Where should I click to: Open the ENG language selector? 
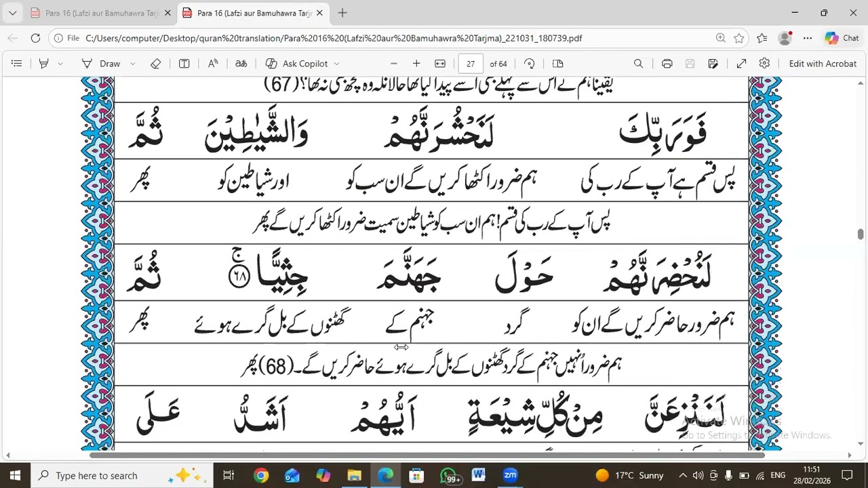click(778, 475)
